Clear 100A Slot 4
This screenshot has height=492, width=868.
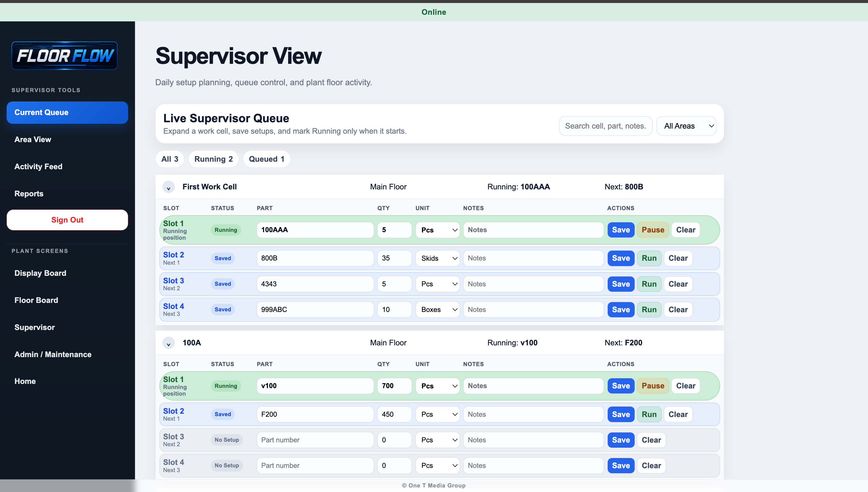tap(651, 466)
